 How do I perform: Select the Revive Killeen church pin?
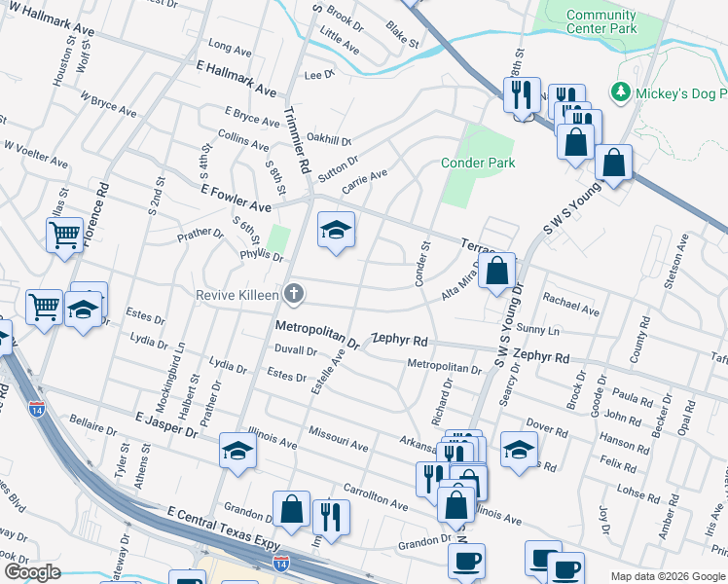point(294,294)
